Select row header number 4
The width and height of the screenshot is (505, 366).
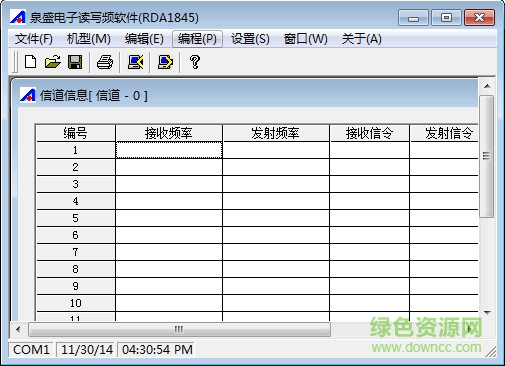point(75,201)
